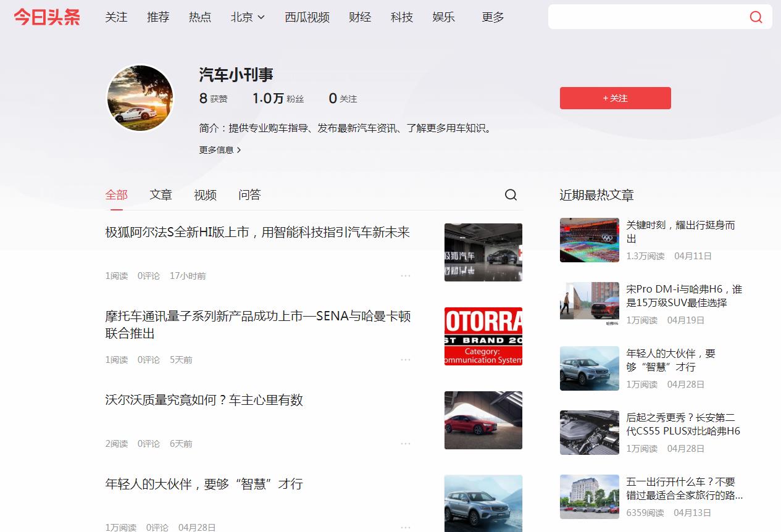Image resolution: width=781 pixels, height=532 pixels.
Task: Open 财经 channel
Action: coord(360,17)
